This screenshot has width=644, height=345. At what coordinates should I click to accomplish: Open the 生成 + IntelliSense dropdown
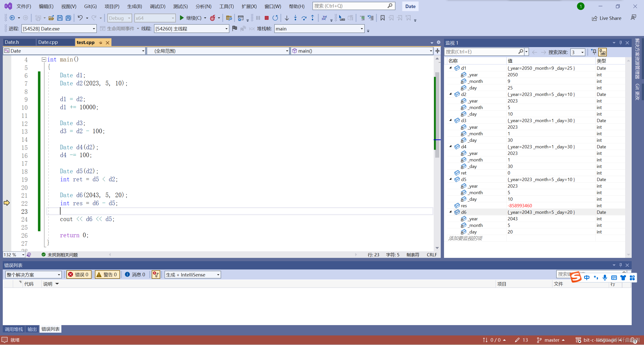218,274
